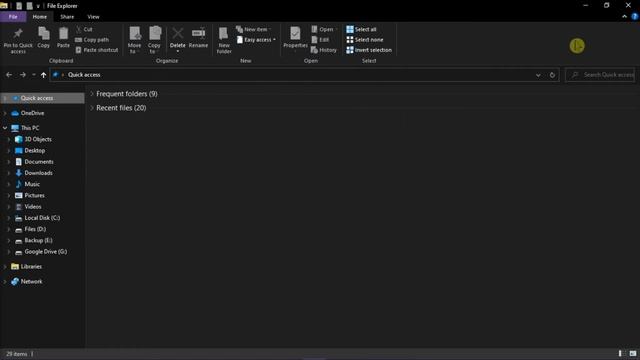This screenshot has height=360, width=640.
Task: Click the History command
Action: [324, 50]
